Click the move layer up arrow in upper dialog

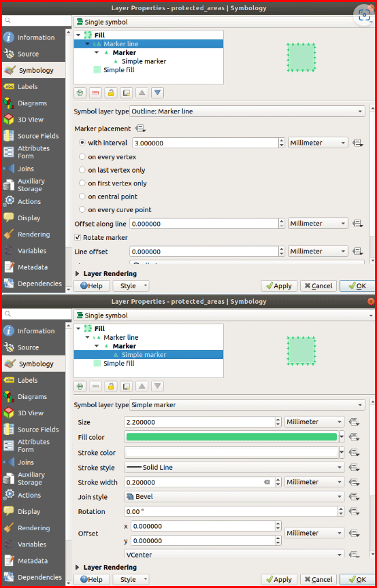[142, 92]
